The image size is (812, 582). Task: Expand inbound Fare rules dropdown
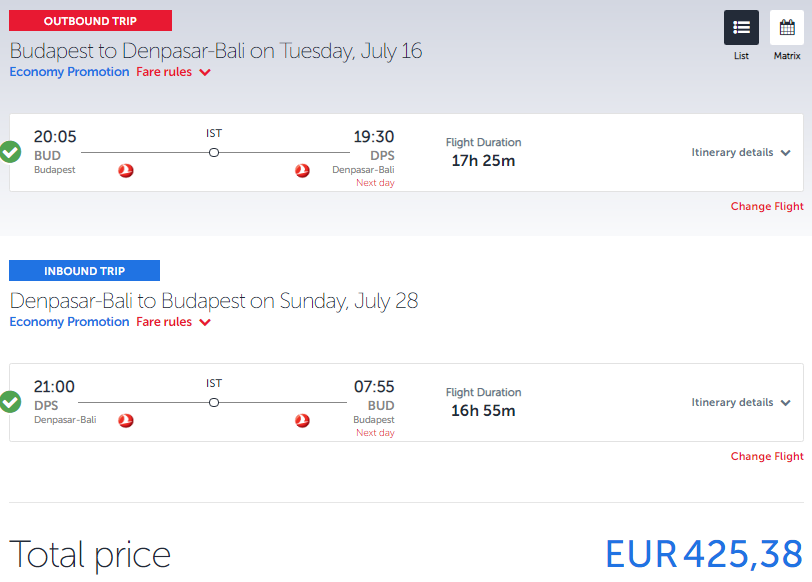[173, 322]
